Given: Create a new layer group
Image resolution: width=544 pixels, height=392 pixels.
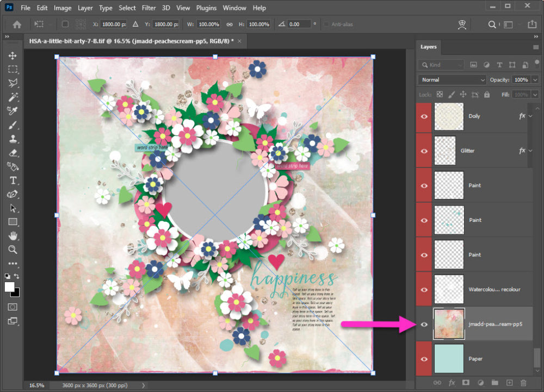Looking at the screenshot, I should [x=495, y=383].
